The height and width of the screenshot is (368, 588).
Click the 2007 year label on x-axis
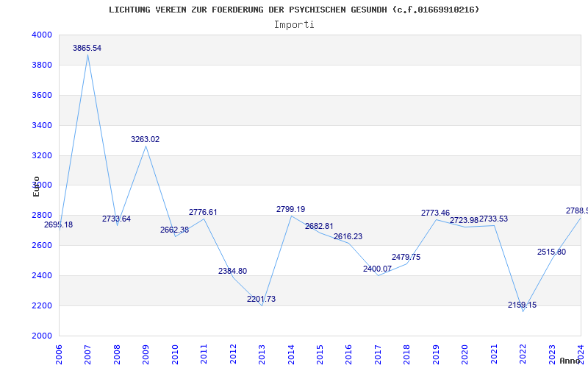pyautogui.click(x=87, y=355)
